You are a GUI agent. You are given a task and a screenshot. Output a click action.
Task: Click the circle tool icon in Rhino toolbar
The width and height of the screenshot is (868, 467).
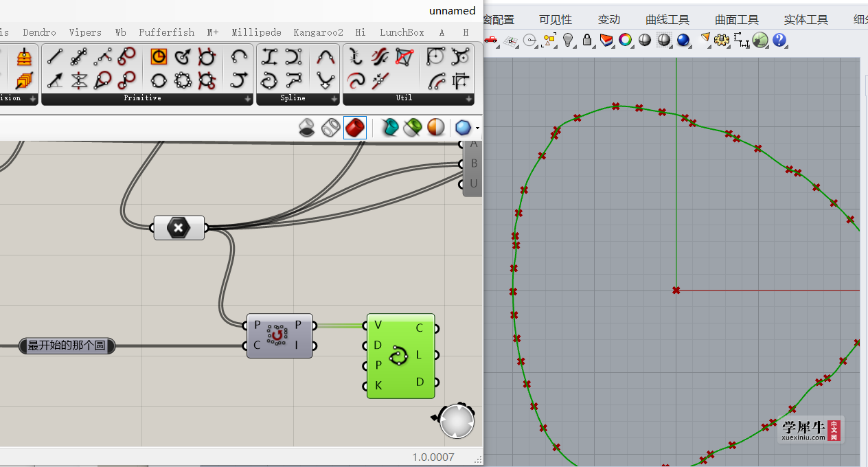(529, 41)
